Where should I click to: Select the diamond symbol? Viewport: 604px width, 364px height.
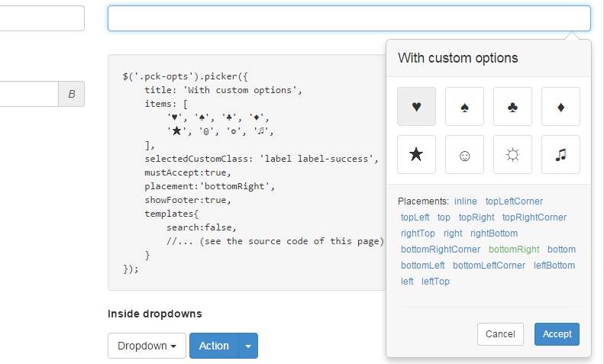[x=560, y=107]
